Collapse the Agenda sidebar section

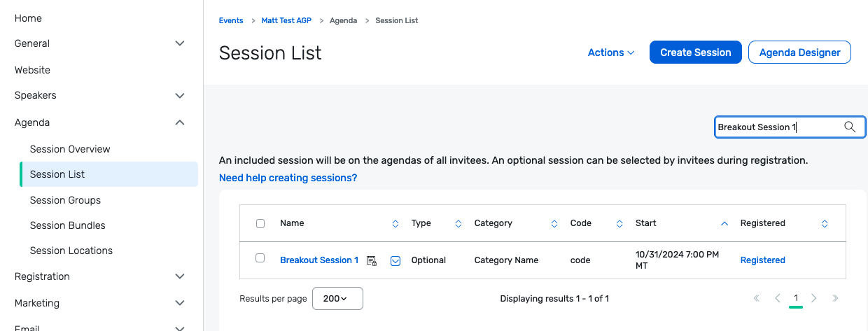(180, 122)
